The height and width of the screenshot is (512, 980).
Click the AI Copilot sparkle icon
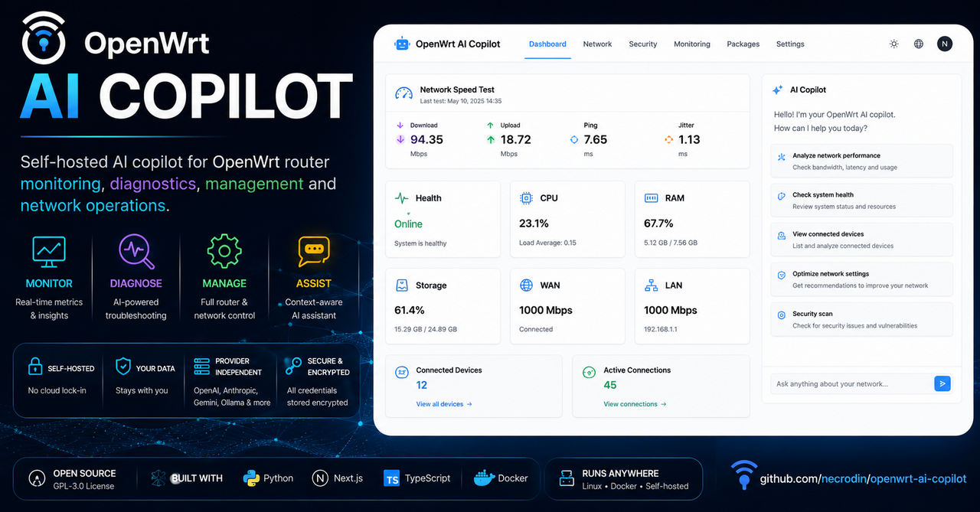pyautogui.click(x=777, y=90)
